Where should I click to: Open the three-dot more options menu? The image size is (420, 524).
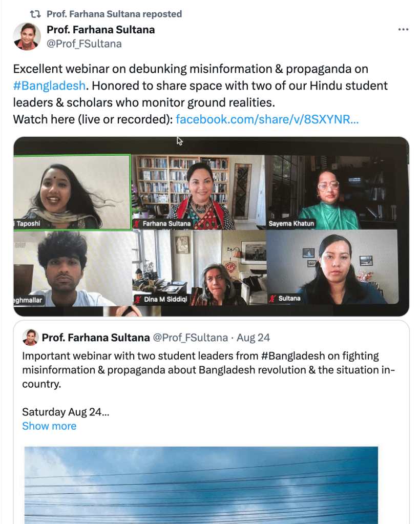403,29
